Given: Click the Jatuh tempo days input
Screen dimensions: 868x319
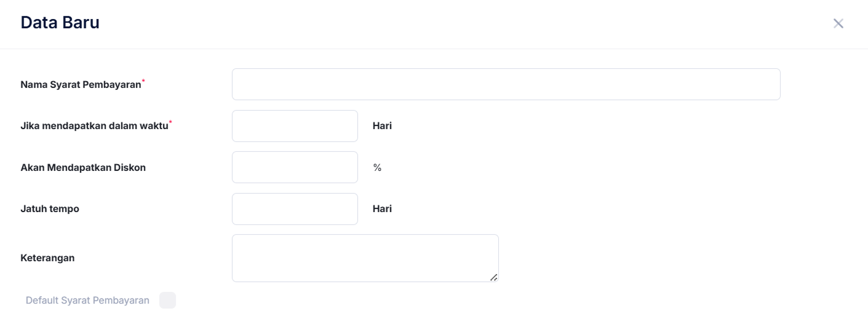Looking at the screenshot, I should point(295,209).
